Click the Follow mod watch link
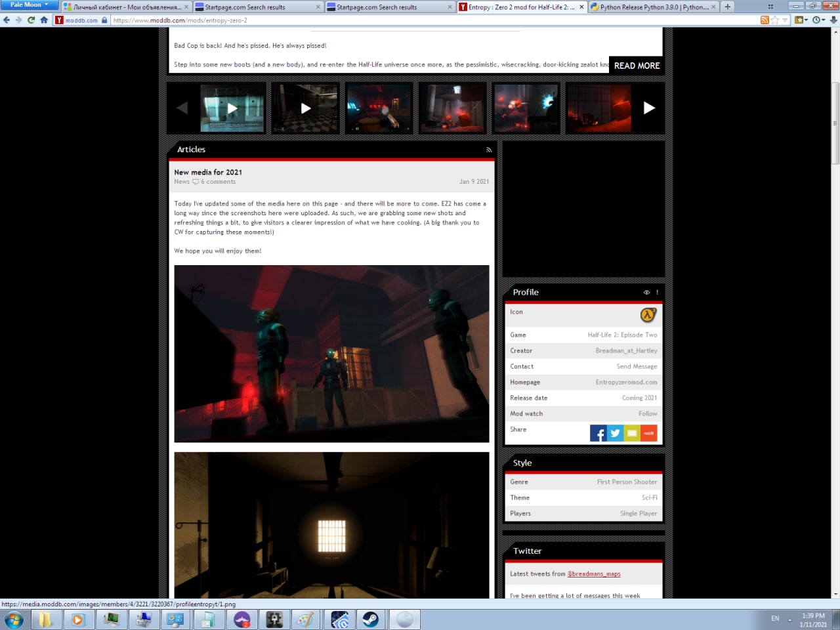This screenshot has height=630, width=840. click(x=648, y=413)
